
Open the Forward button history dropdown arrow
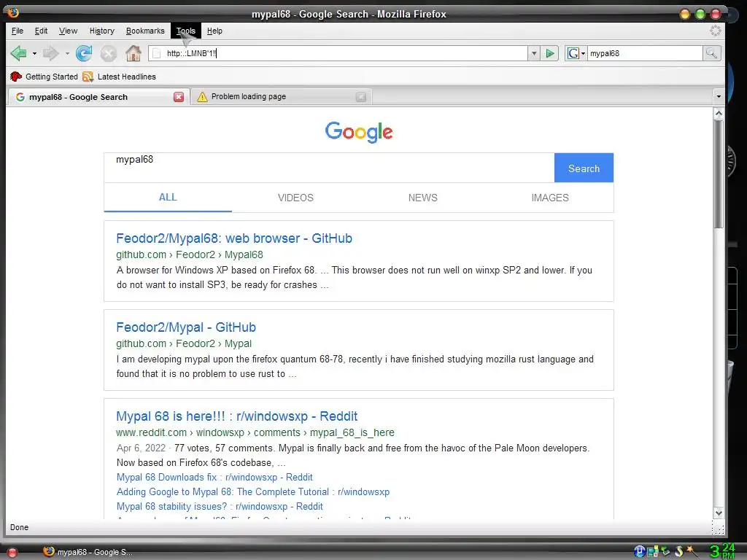click(x=67, y=54)
